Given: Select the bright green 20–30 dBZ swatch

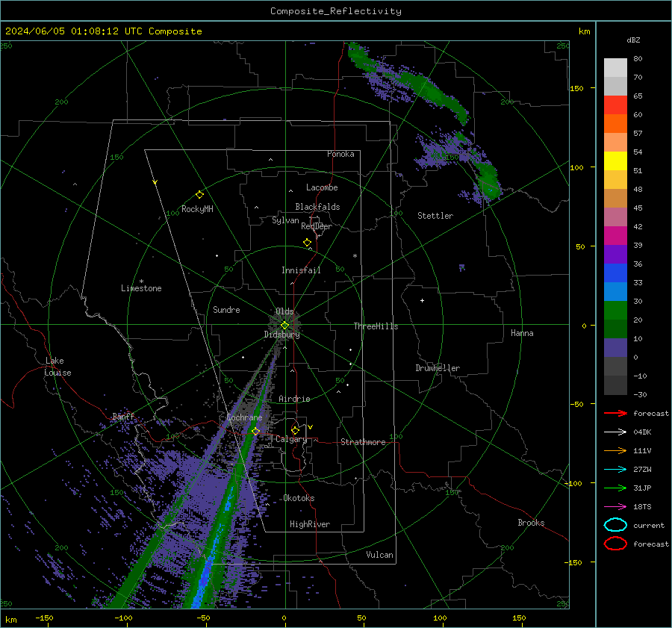Looking at the screenshot, I should [615, 311].
